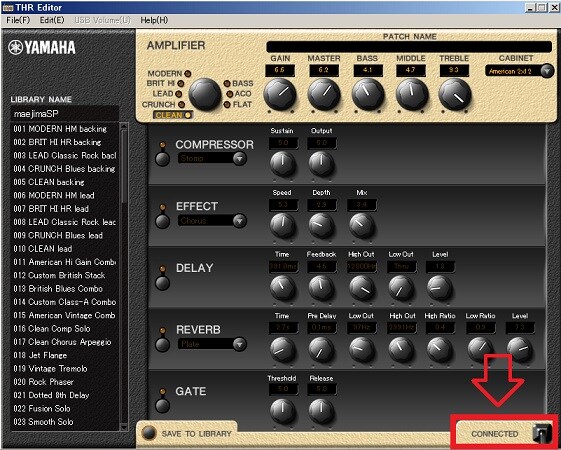Screen dimensions: 561x450
Task: Click the BASS tone knob
Action: point(368,94)
